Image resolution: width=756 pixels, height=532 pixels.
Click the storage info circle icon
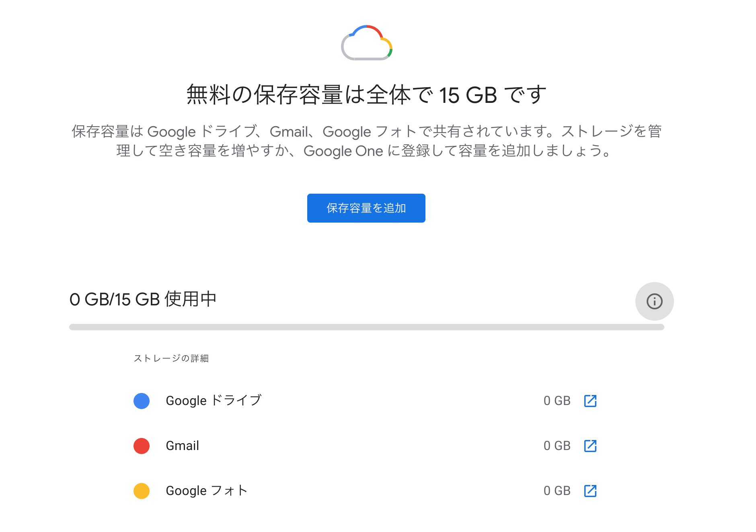654,301
